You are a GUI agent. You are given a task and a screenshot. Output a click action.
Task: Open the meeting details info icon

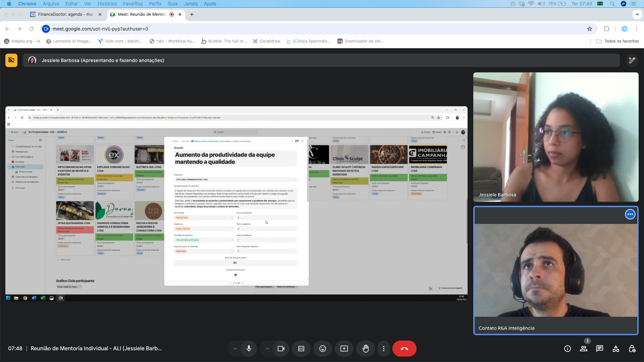pyautogui.click(x=568, y=349)
